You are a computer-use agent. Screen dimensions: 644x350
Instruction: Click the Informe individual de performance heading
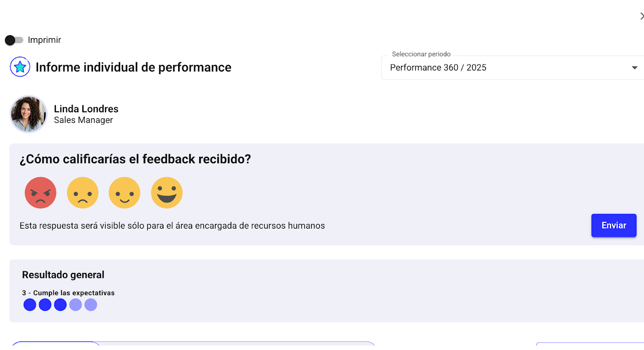(x=133, y=67)
